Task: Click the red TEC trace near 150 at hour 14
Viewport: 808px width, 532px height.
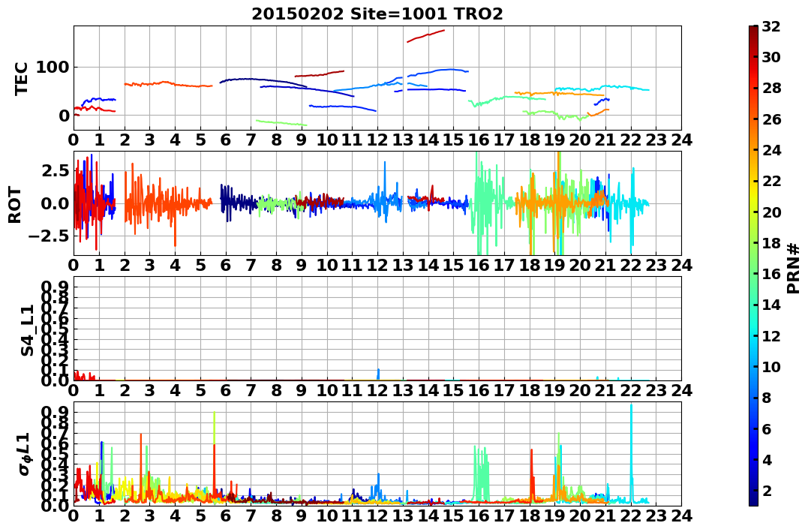Action: 425,35
